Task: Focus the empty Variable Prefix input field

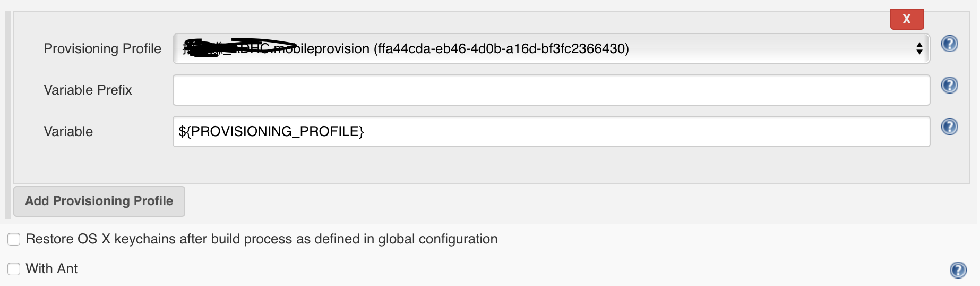Action: tap(551, 90)
